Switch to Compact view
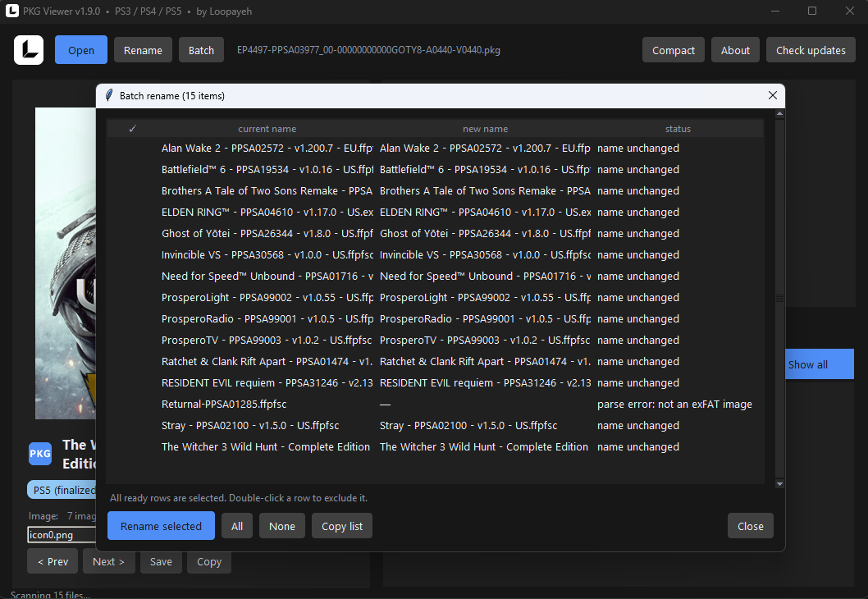Screen dimensions: 868x599 (x=673, y=50)
